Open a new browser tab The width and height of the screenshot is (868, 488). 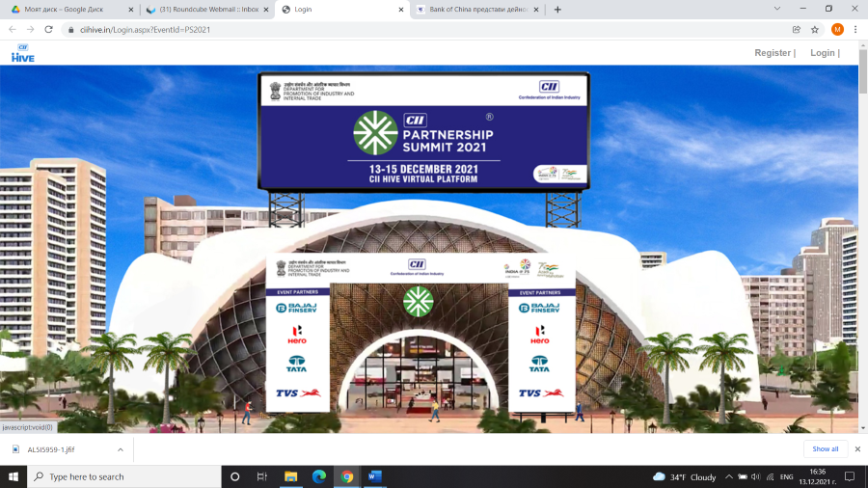pyautogui.click(x=557, y=10)
